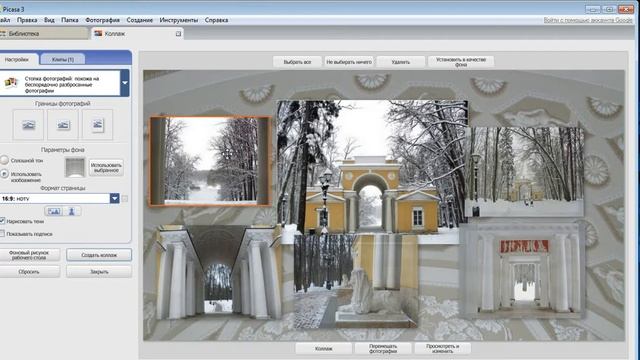
Task: Choose the Polaroid border style icon
Action: [98, 125]
